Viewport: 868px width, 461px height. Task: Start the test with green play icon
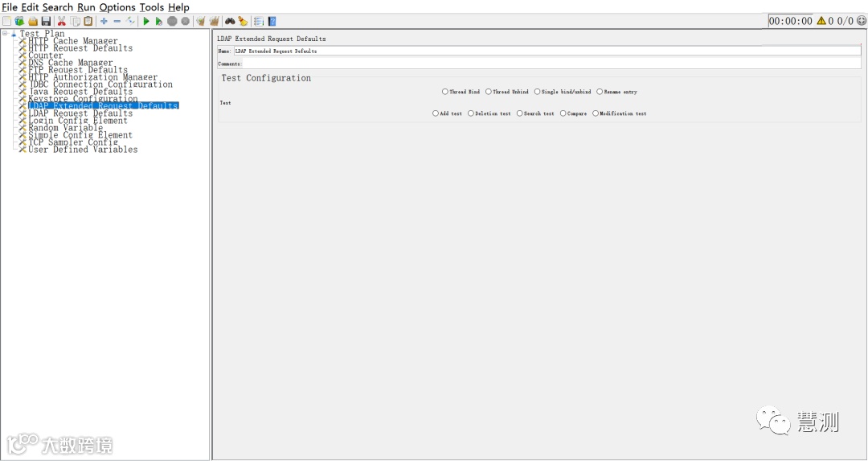(x=146, y=21)
